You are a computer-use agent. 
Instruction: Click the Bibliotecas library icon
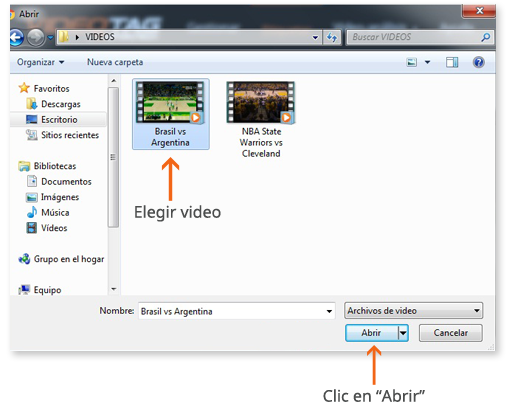tap(24, 166)
